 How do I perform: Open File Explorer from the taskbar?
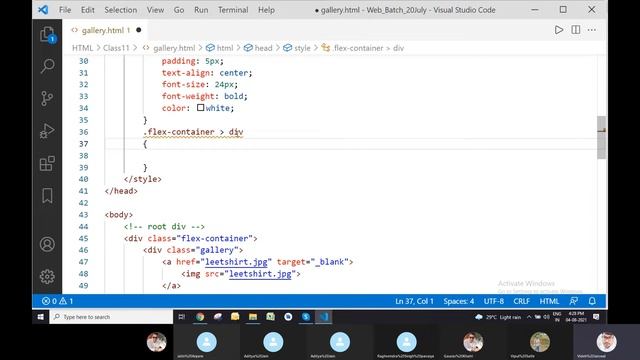click(253, 317)
